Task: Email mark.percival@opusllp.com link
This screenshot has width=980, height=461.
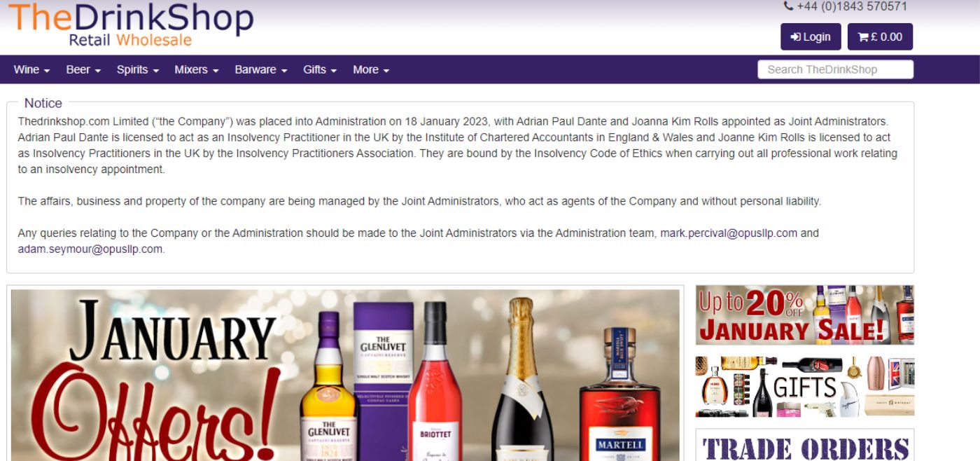Action: click(x=729, y=233)
